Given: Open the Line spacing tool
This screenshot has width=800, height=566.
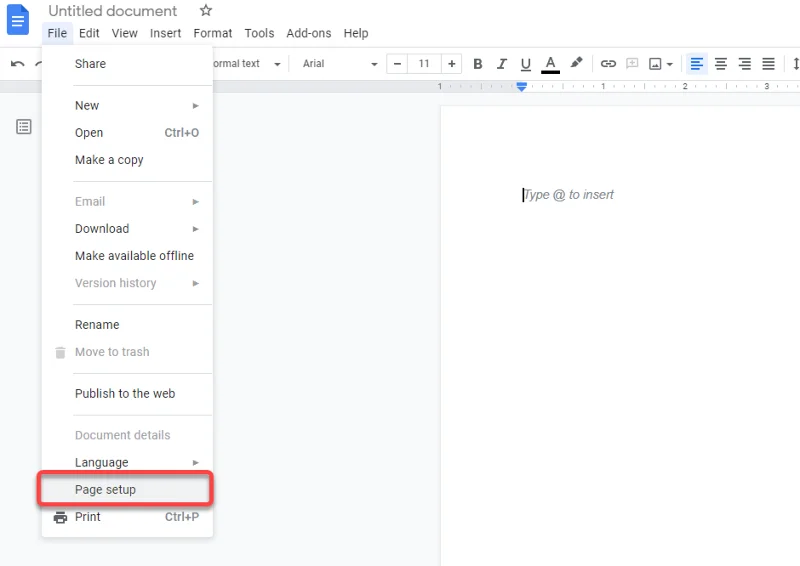Looking at the screenshot, I should coord(795,64).
